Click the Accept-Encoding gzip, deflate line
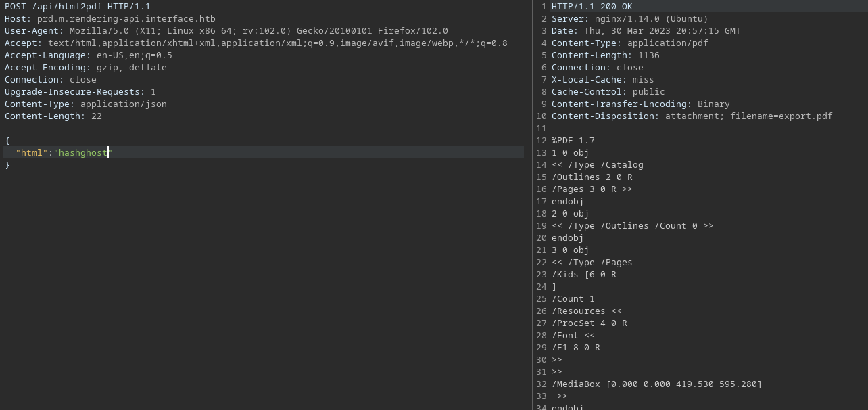The image size is (868, 410). click(x=85, y=68)
